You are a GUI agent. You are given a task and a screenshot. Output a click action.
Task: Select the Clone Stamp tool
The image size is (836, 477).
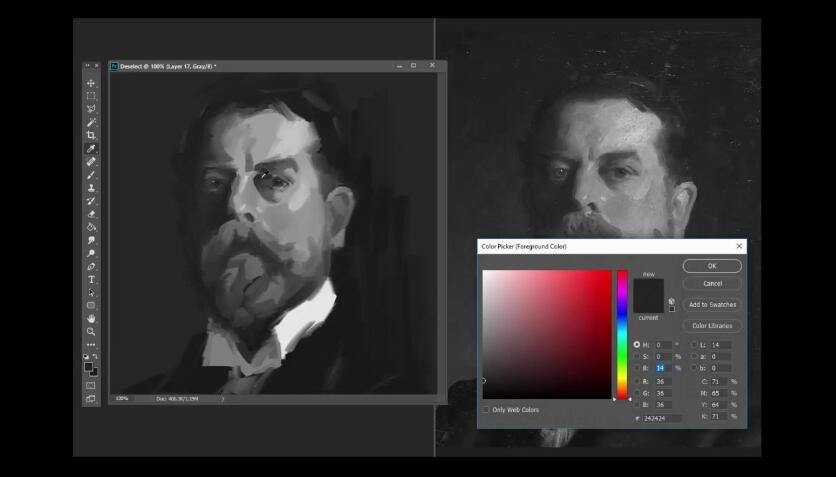91,188
